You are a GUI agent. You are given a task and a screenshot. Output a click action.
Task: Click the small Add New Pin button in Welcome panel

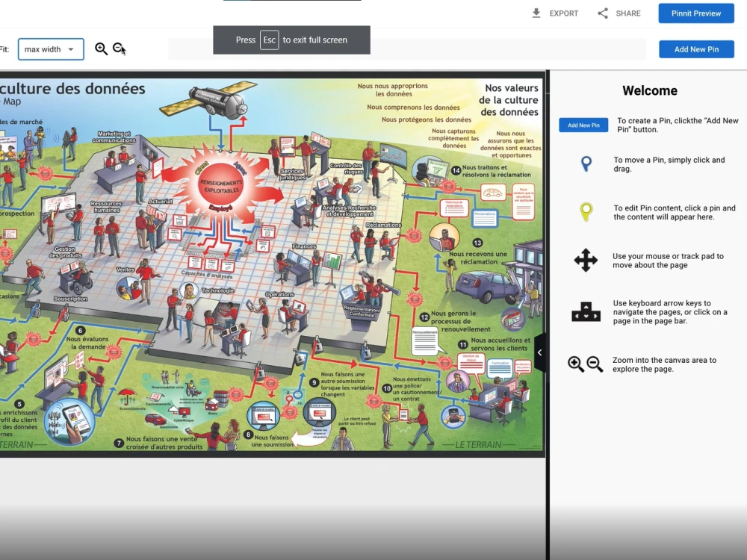click(583, 125)
